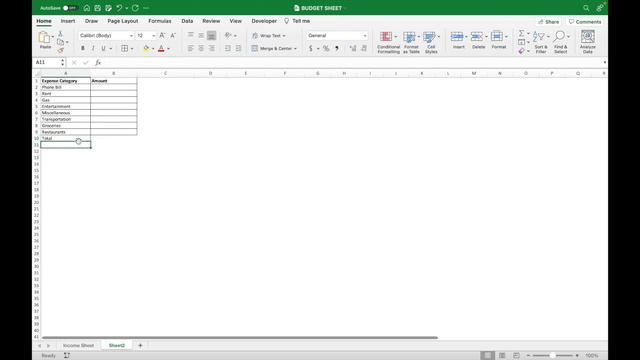Click the Save icon in the title bar
Image resolution: width=640 pixels, height=360 pixels.
tap(98, 8)
